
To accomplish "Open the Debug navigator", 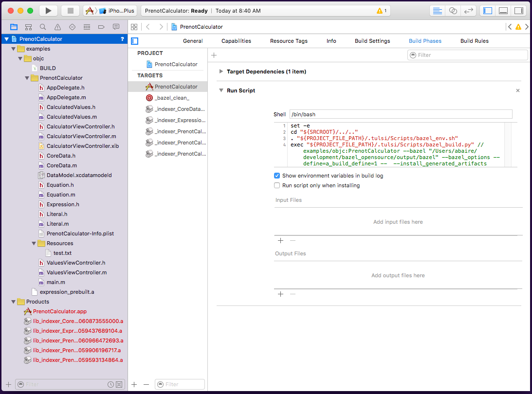I will [87, 27].
